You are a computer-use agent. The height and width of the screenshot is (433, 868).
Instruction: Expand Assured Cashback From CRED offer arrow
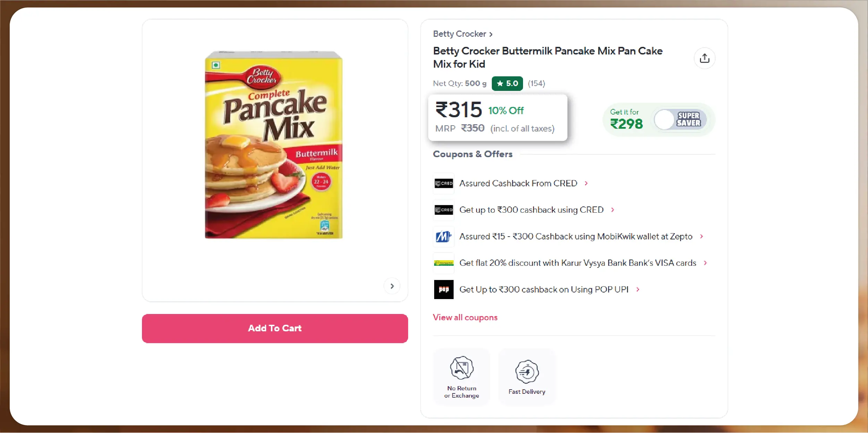pos(586,183)
